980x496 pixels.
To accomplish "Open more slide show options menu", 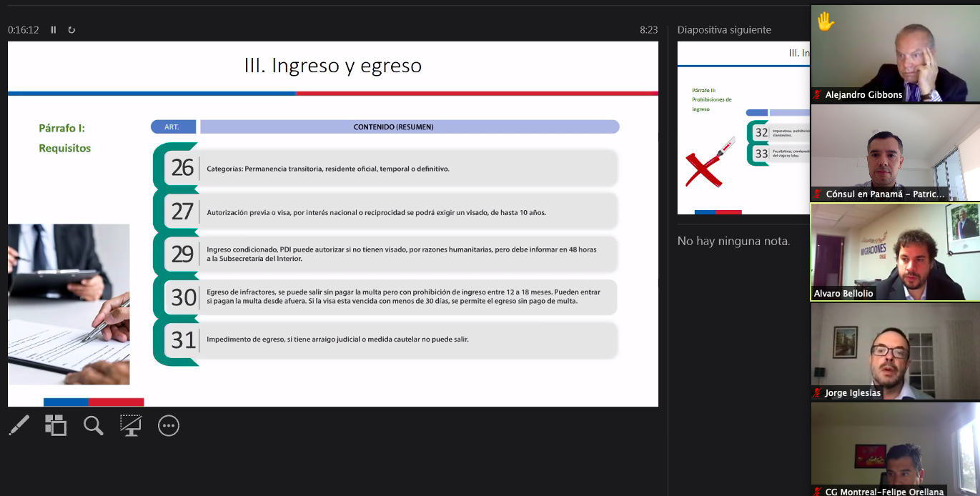I will coord(169,426).
